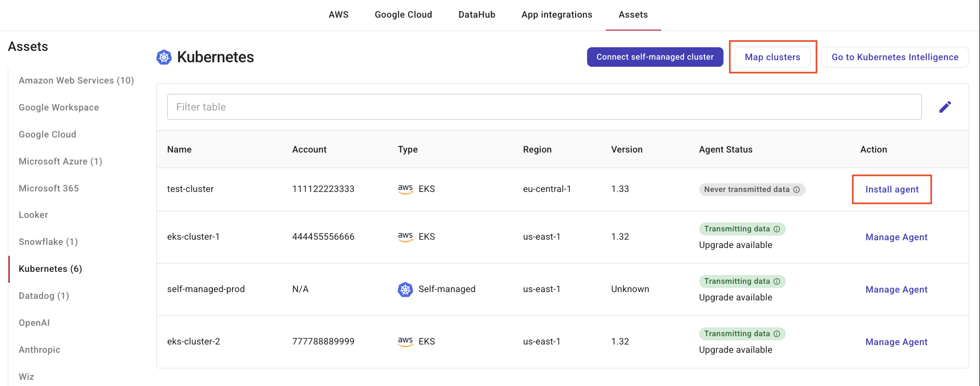Click AWS logo in test-cluster row

(x=405, y=189)
